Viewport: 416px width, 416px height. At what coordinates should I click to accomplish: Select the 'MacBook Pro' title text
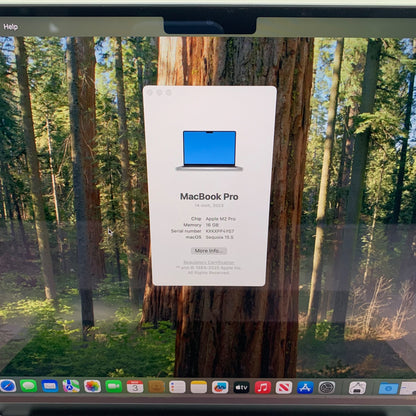pyautogui.click(x=209, y=197)
